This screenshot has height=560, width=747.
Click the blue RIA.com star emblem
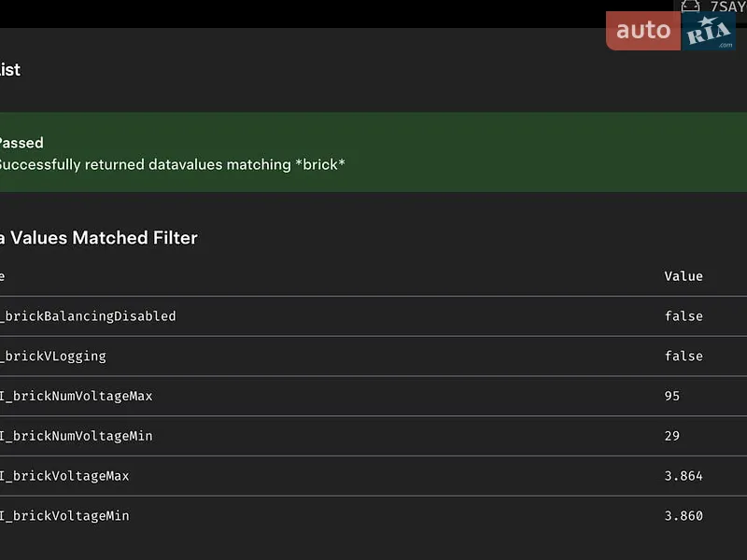(x=709, y=31)
